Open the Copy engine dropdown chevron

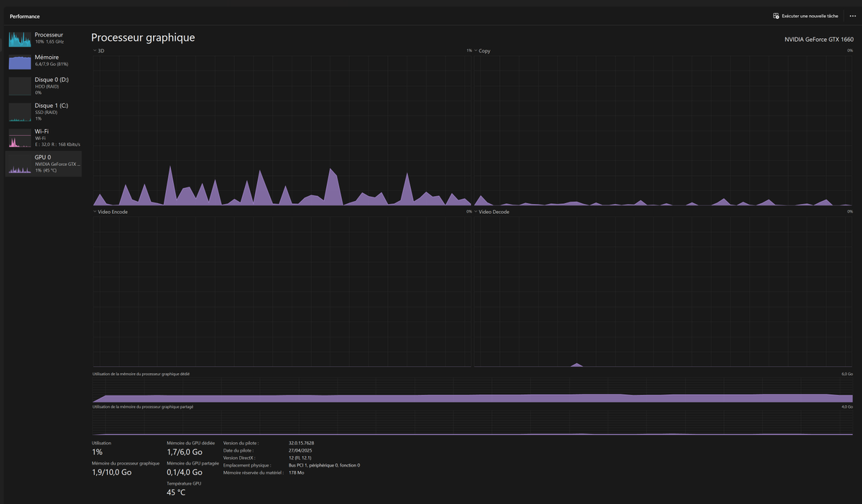point(476,51)
